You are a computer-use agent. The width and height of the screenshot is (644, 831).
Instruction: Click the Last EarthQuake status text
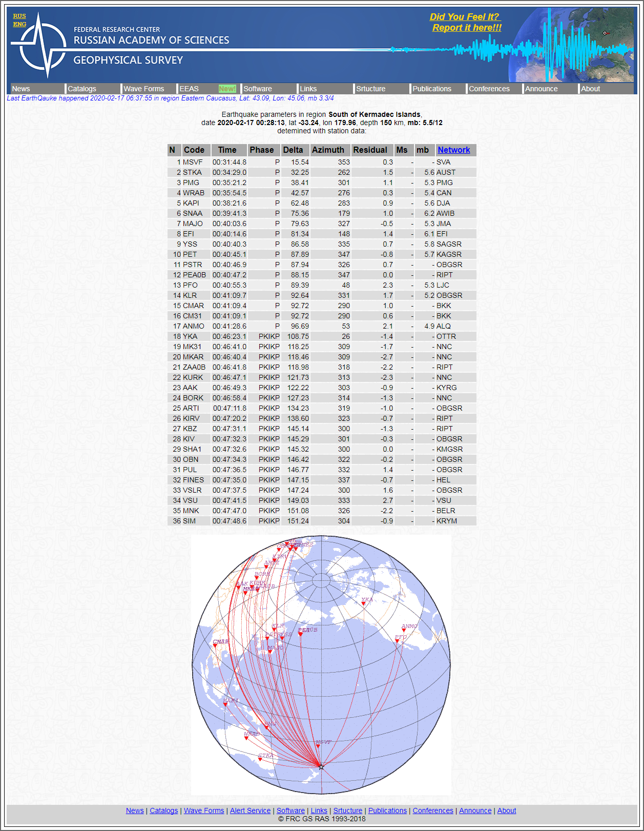170,98
